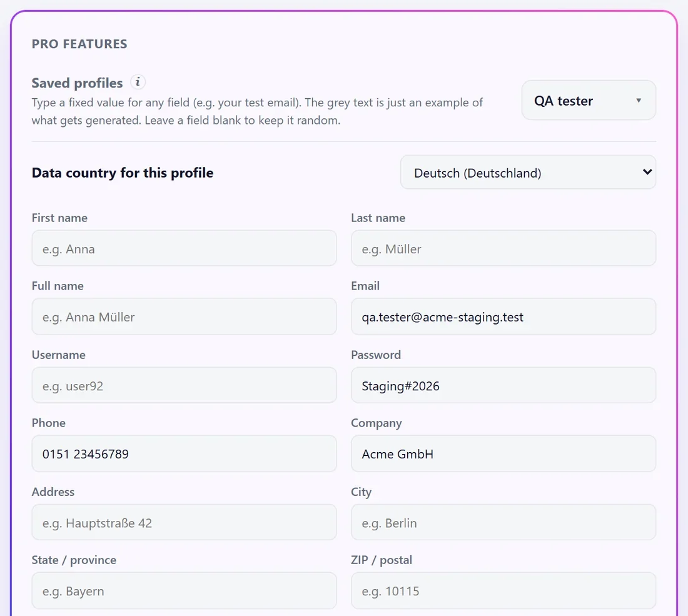Click the Password field showing Staging#2026
Image resolution: width=688 pixels, height=616 pixels.
(503, 385)
